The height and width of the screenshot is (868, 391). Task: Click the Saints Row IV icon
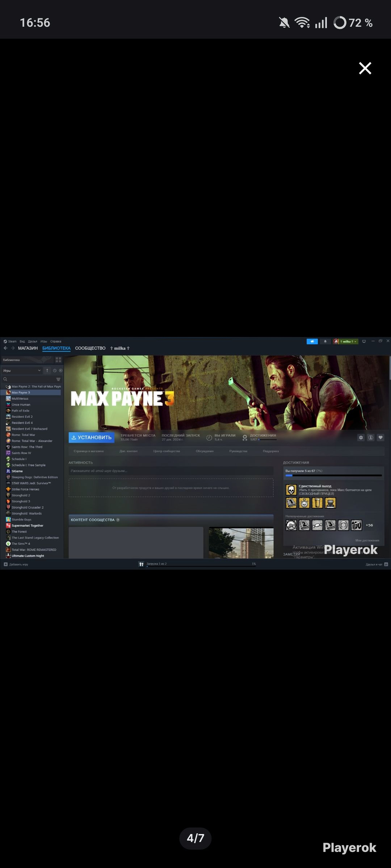8,453
